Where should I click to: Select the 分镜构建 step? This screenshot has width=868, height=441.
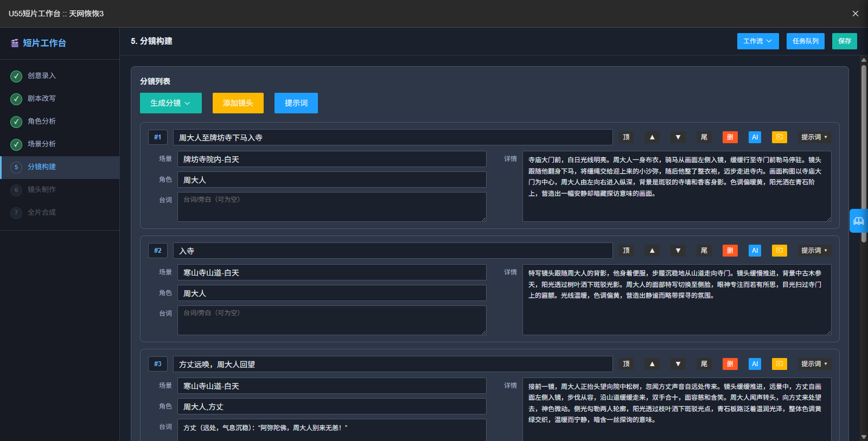point(60,167)
